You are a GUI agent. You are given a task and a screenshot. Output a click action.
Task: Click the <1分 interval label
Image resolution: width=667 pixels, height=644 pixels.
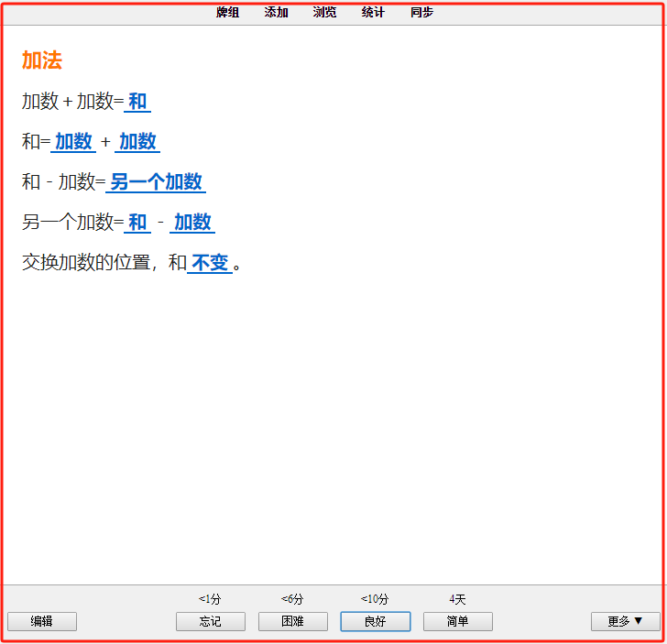pos(210,599)
